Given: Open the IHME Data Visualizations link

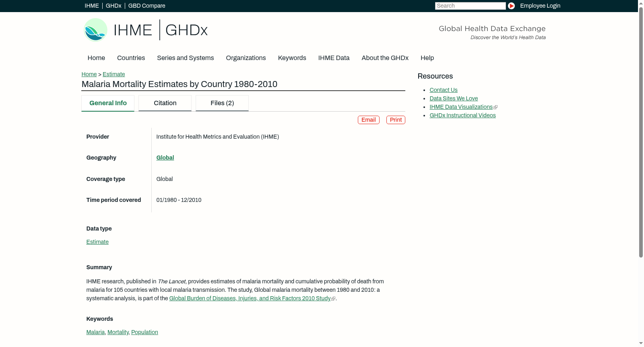Looking at the screenshot, I should click(x=461, y=107).
